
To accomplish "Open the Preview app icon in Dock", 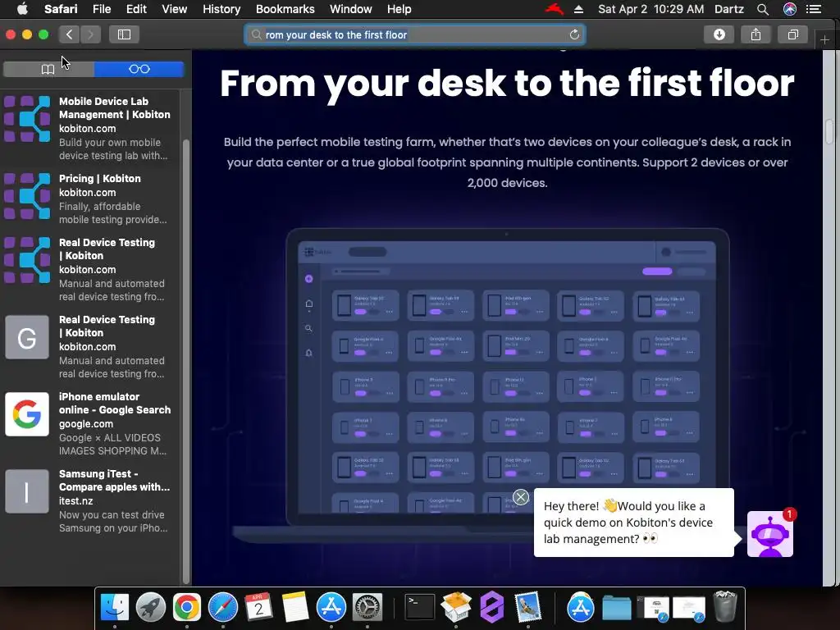I will tap(527, 607).
